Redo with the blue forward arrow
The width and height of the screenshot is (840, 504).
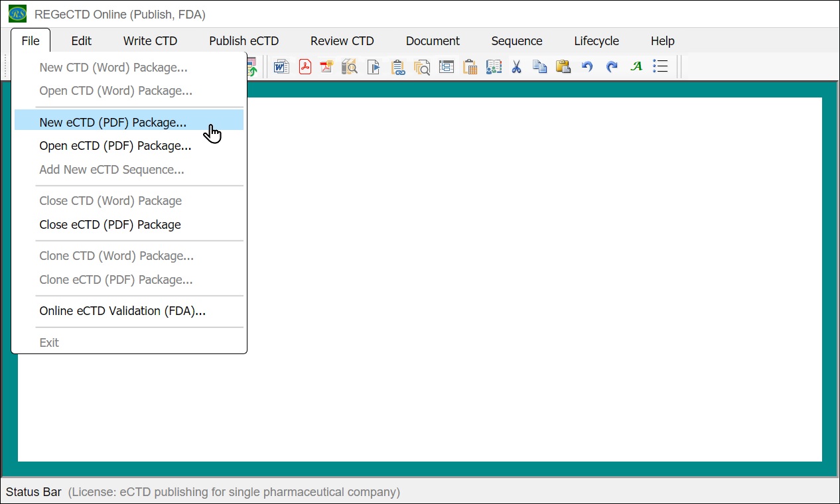(x=612, y=66)
